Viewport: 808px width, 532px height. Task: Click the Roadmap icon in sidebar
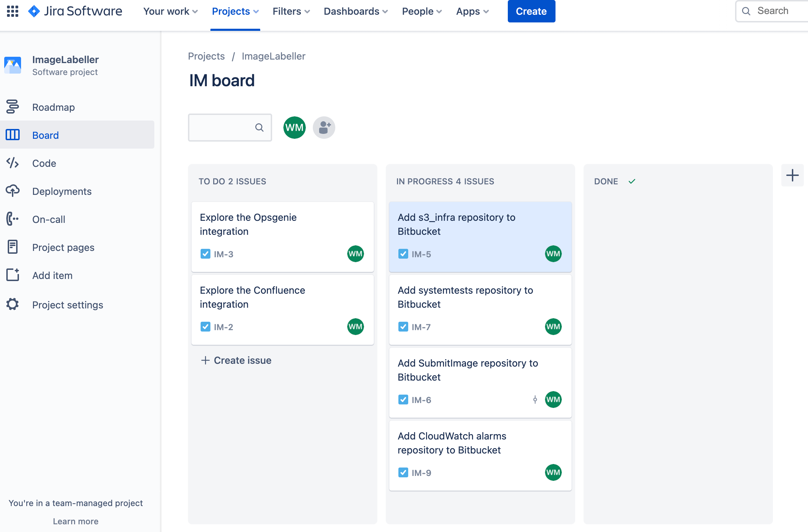[x=13, y=107]
